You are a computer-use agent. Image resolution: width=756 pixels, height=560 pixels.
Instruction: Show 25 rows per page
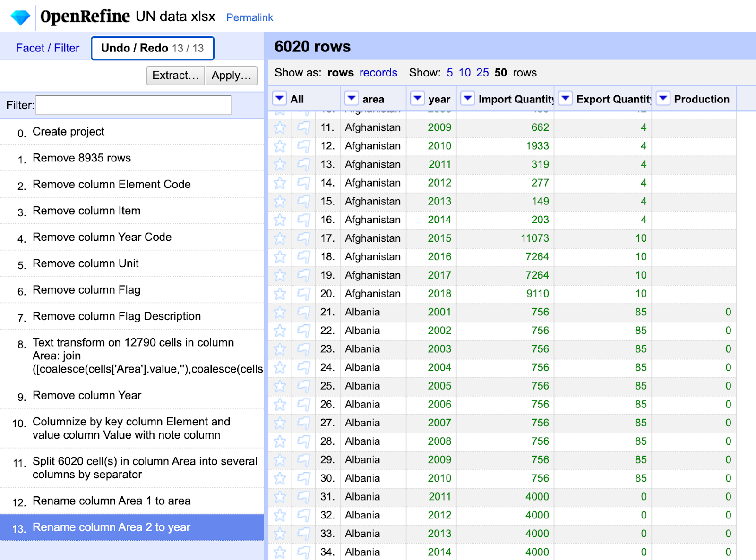482,73
